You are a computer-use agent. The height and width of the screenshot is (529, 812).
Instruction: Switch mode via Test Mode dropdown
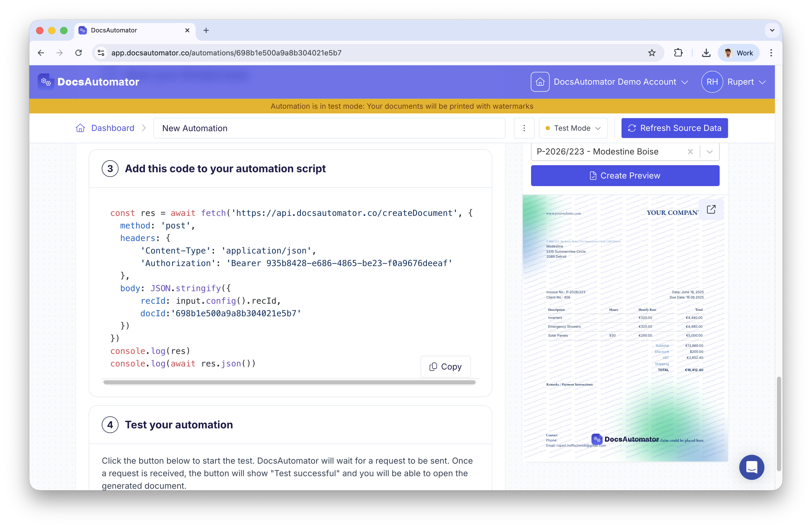click(x=573, y=128)
